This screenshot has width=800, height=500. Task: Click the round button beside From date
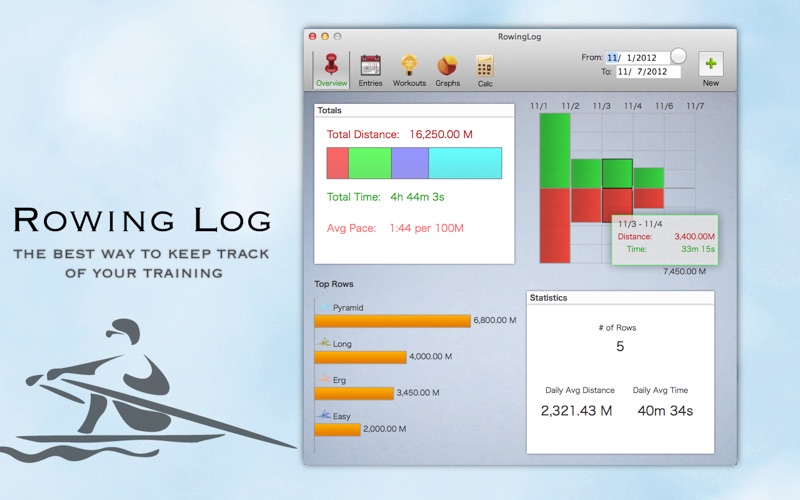point(678,56)
